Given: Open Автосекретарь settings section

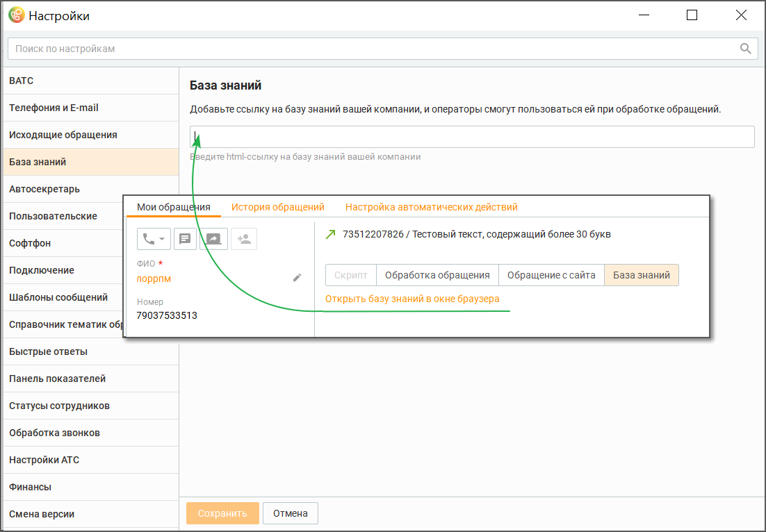Looking at the screenshot, I should [x=91, y=189].
